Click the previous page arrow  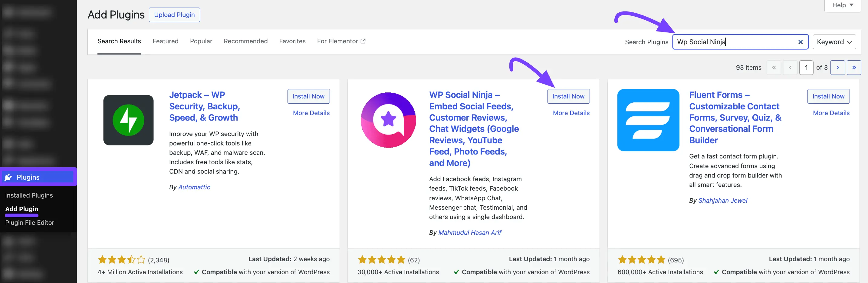(790, 67)
